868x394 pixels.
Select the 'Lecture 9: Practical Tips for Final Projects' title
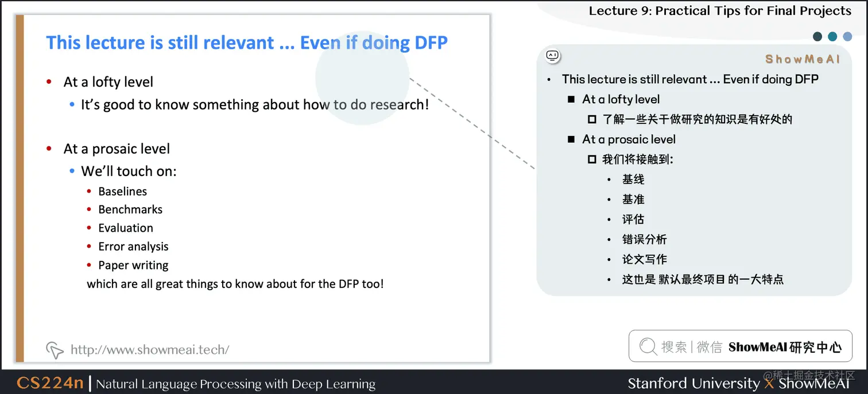point(720,10)
